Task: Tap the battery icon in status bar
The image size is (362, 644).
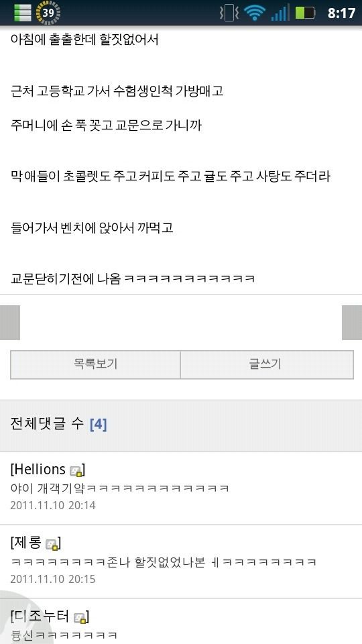Action: (x=305, y=13)
